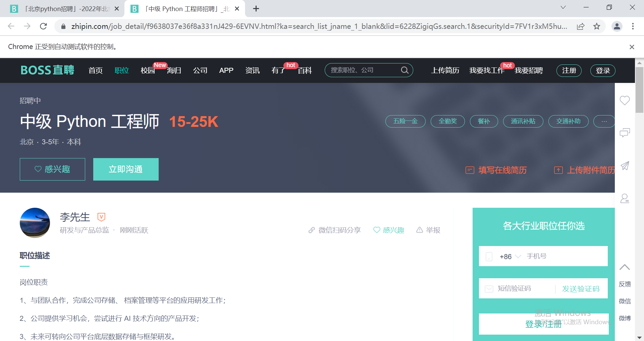Select the 职位 nav item
Viewport: 644px width, 341px height.
pos(122,70)
